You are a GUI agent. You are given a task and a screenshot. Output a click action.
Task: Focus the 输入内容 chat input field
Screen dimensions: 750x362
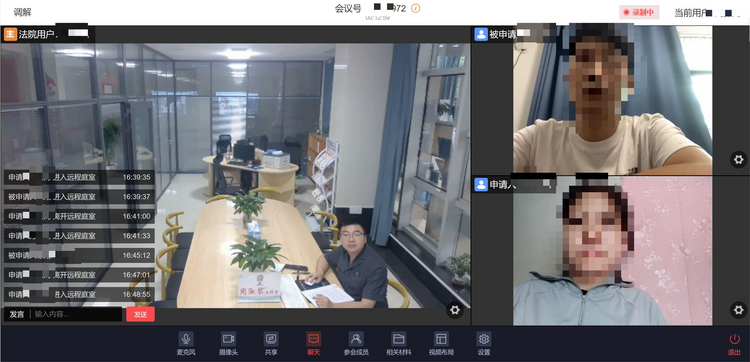point(77,314)
